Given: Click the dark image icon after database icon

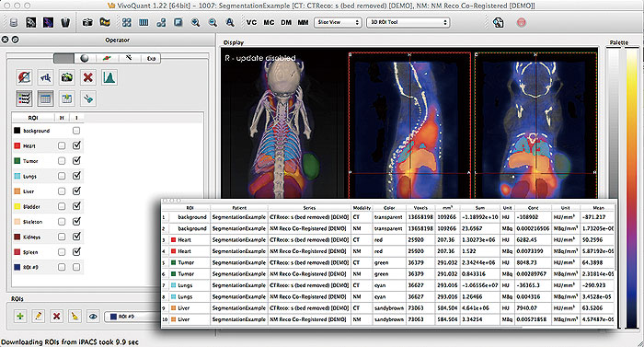Looking at the screenshot, I should (x=31, y=23).
